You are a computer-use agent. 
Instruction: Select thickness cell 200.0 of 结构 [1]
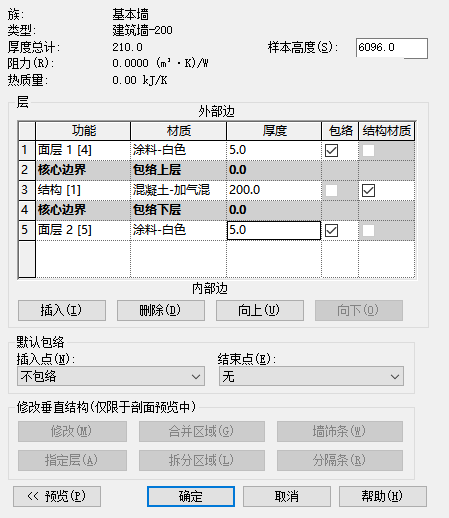pyautogui.click(x=274, y=190)
